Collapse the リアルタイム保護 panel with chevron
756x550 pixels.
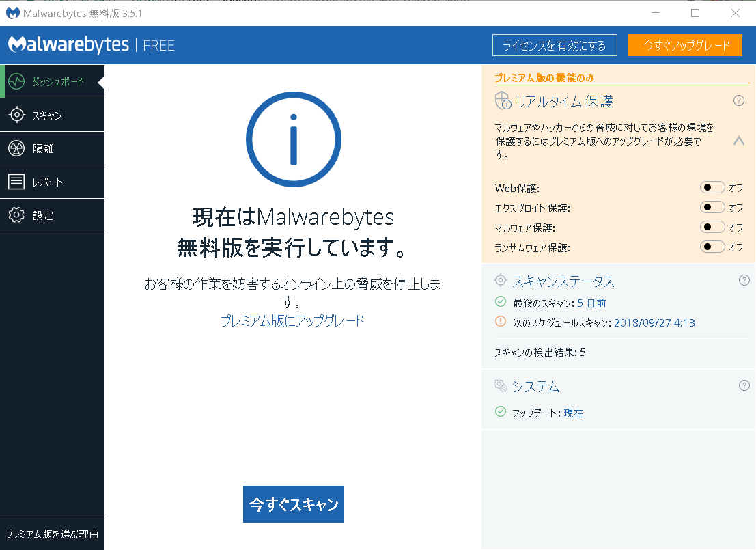pos(739,140)
